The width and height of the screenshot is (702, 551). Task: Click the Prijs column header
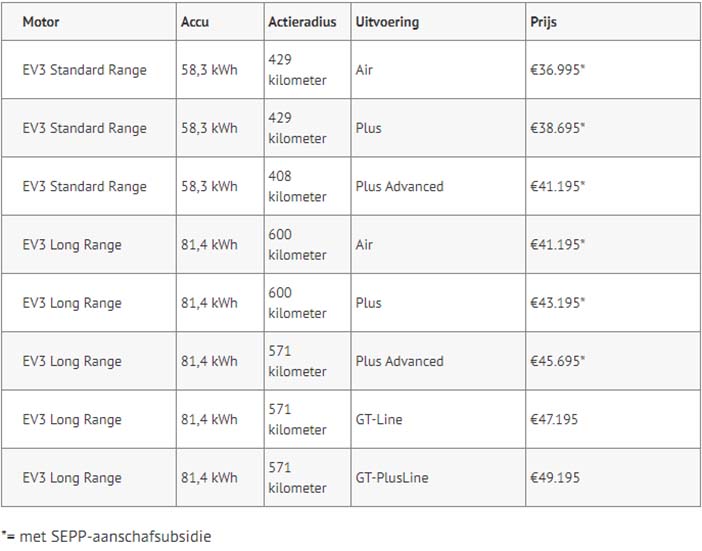point(613,21)
